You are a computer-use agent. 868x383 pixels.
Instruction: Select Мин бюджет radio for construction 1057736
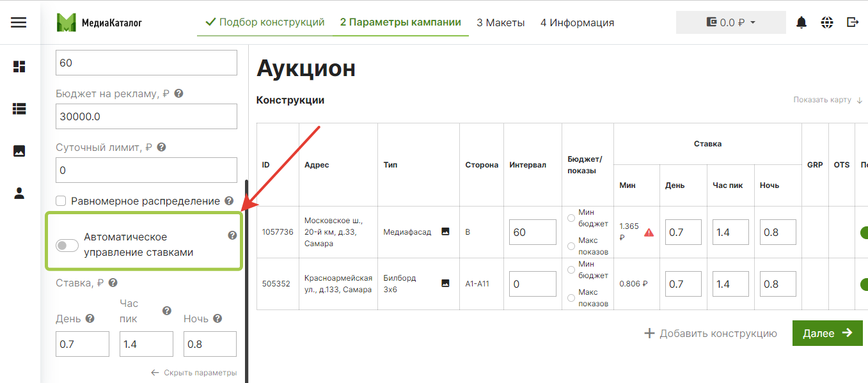coord(571,218)
